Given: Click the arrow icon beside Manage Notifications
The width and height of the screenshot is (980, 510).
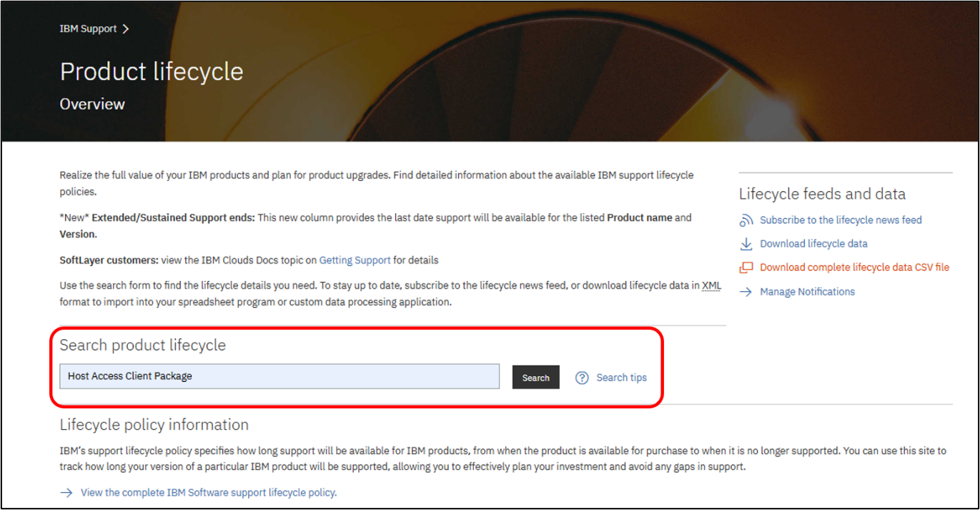Looking at the screenshot, I should [x=746, y=292].
